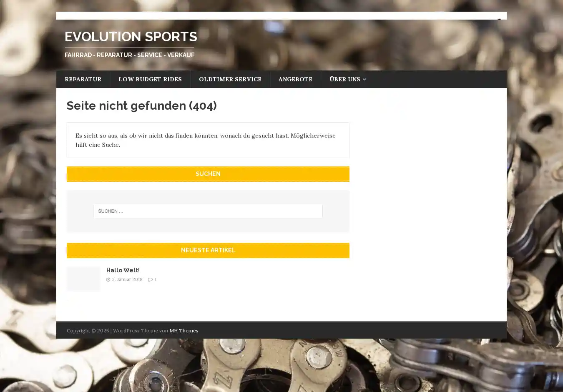
Task: Click the yellow SUCHEN section heading
Action: [208, 174]
